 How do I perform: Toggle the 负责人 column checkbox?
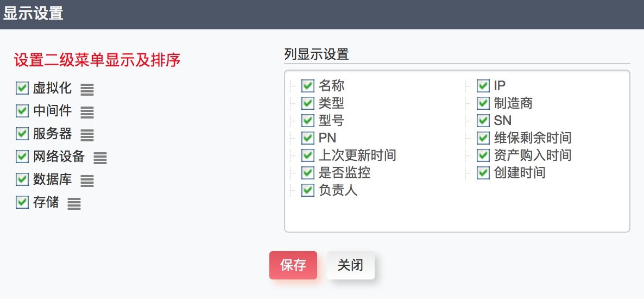[x=308, y=190]
